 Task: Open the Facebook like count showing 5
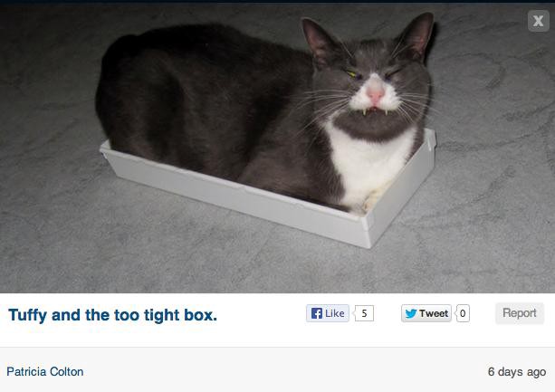[x=364, y=313]
